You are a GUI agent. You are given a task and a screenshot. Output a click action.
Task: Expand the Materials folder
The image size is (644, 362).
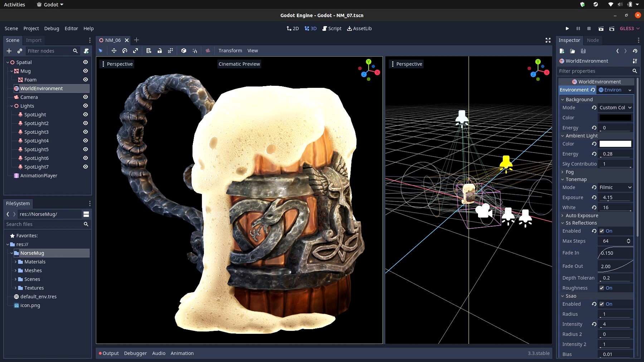[x=15, y=262]
